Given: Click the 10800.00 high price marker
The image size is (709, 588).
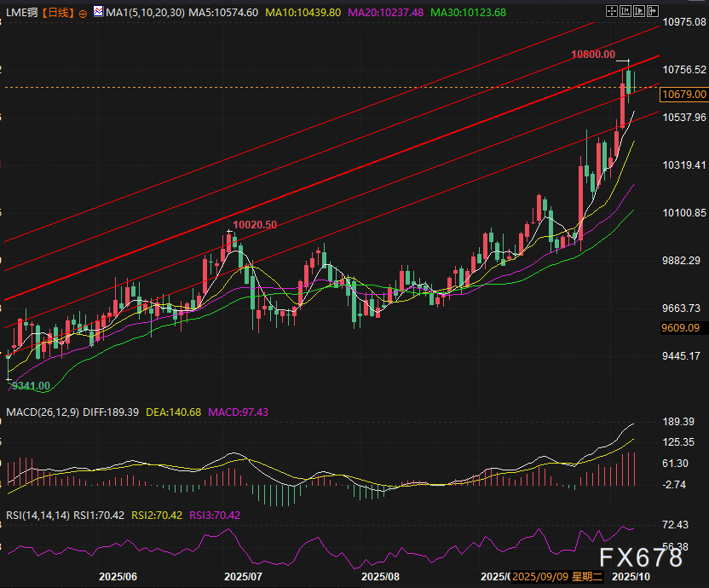Looking at the screenshot, I should [x=593, y=54].
